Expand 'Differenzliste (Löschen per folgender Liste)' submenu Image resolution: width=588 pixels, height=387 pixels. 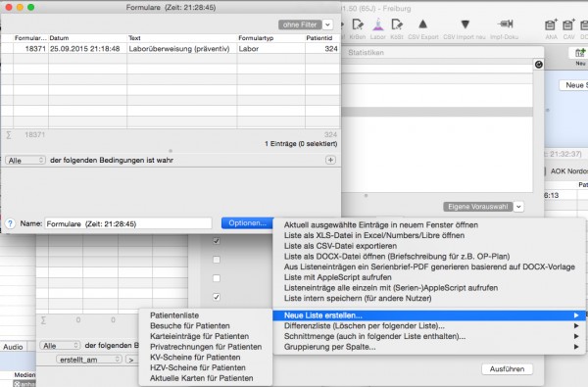click(576, 326)
